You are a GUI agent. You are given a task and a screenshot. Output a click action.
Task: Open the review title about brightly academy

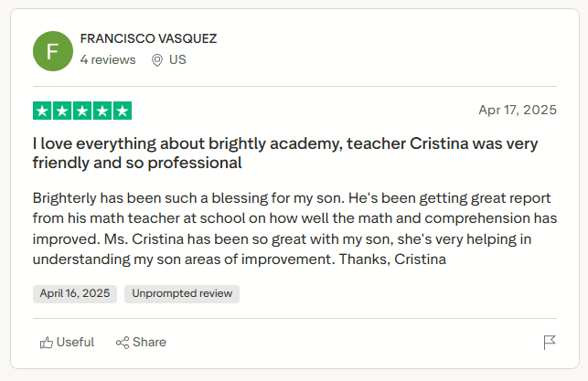point(284,153)
